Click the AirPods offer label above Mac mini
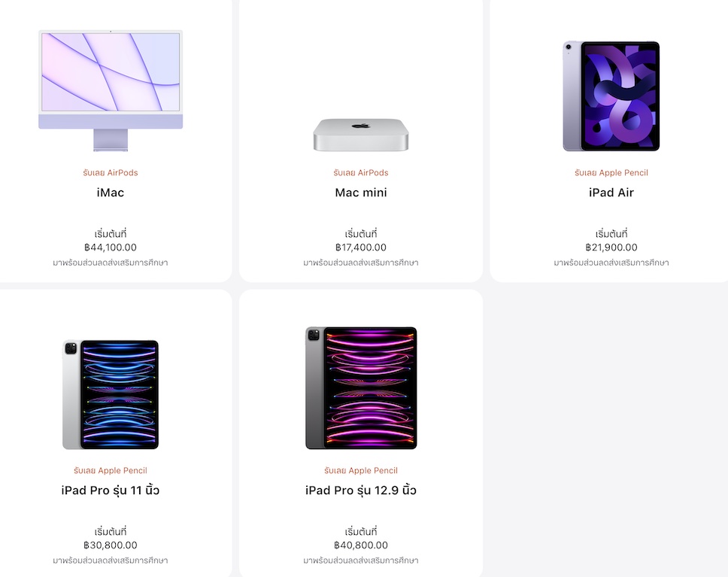Image resolution: width=728 pixels, height=577 pixels. tap(361, 173)
